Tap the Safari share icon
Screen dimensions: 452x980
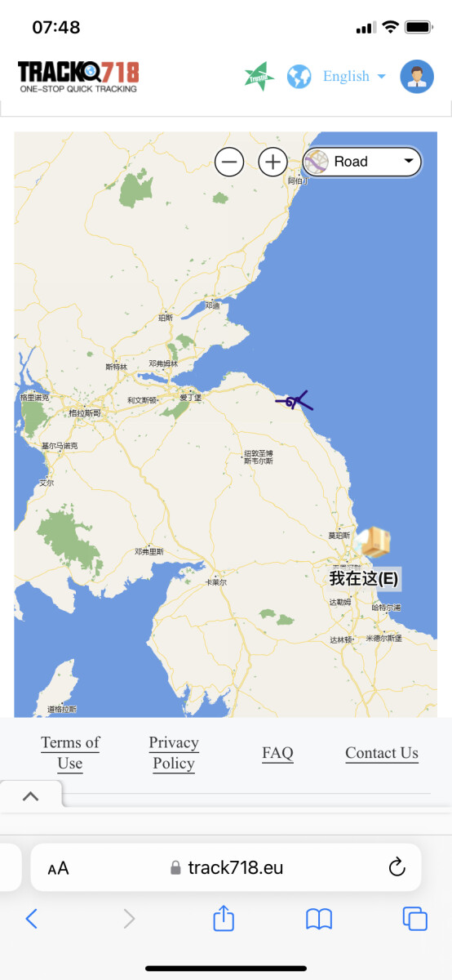click(x=224, y=919)
